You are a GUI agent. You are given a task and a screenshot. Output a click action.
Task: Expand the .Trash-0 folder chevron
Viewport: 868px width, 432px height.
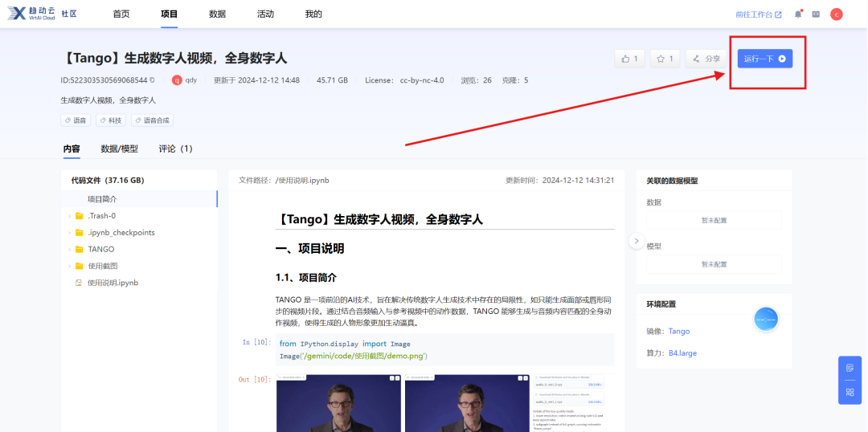[69, 216]
